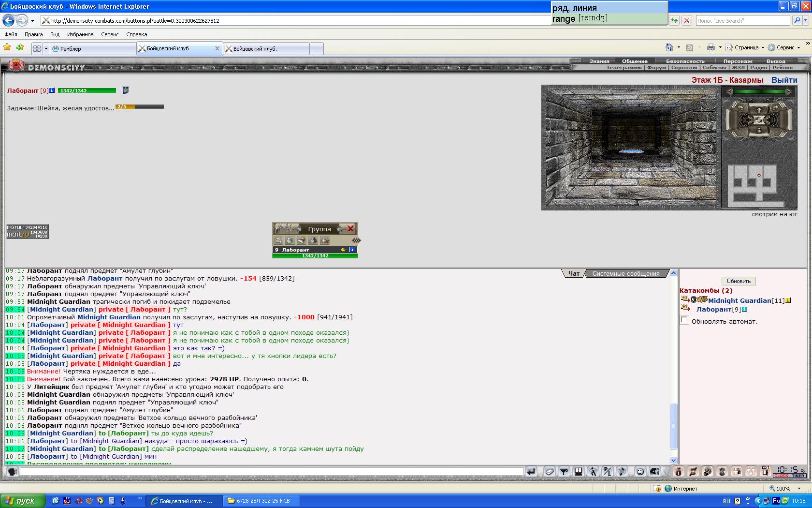Click the Радио link
Viewport: 812px width, 508px height.
[x=758, y=67]
